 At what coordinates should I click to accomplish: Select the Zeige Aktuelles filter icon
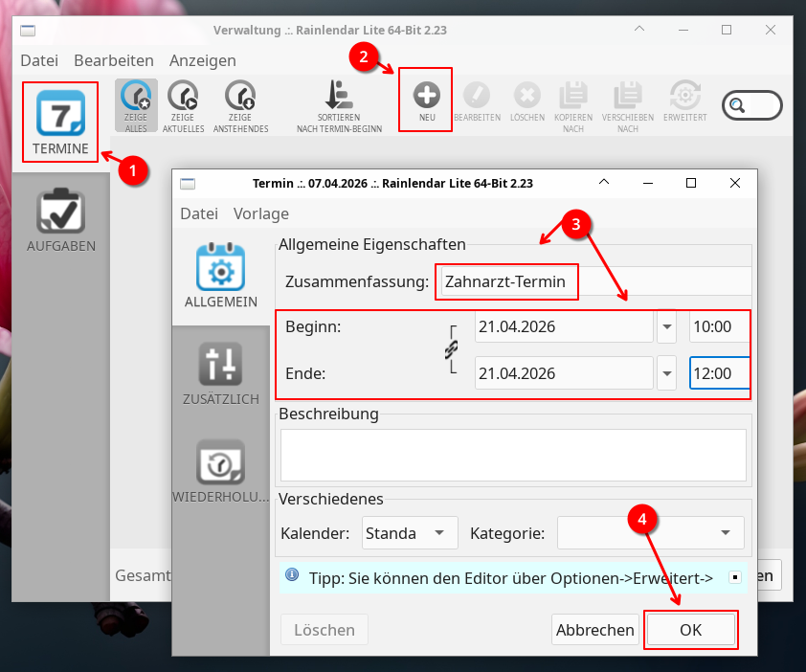(x=182, y=99)
